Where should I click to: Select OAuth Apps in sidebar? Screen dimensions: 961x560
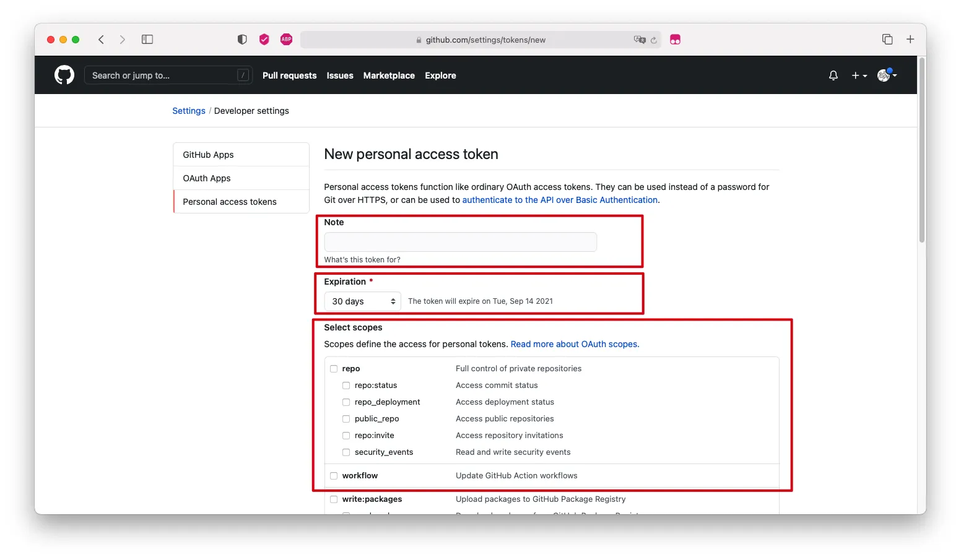click(207, 178)
